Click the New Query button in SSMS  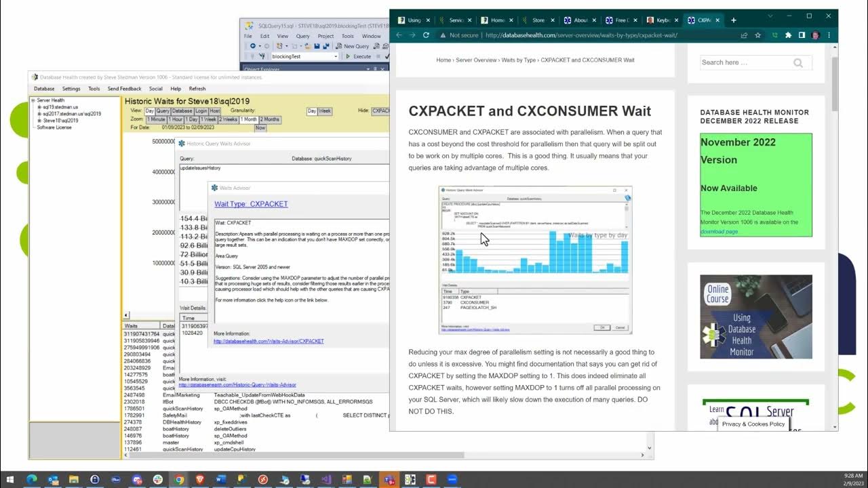tap(353, 46)
